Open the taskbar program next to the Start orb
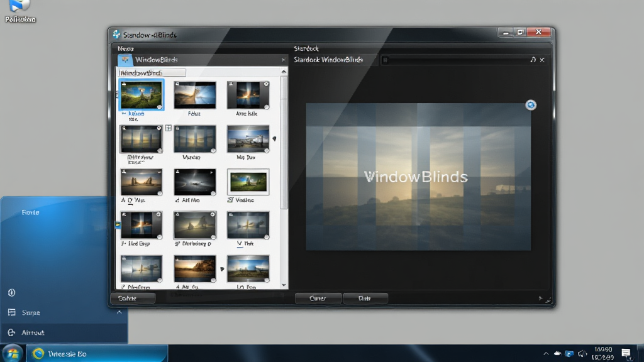 click(97, 353)
